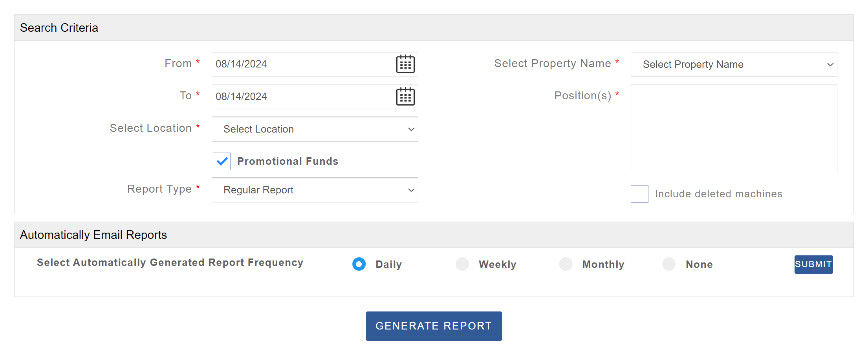
Task: Open the From date calendar picker
Action: [405, 64]
